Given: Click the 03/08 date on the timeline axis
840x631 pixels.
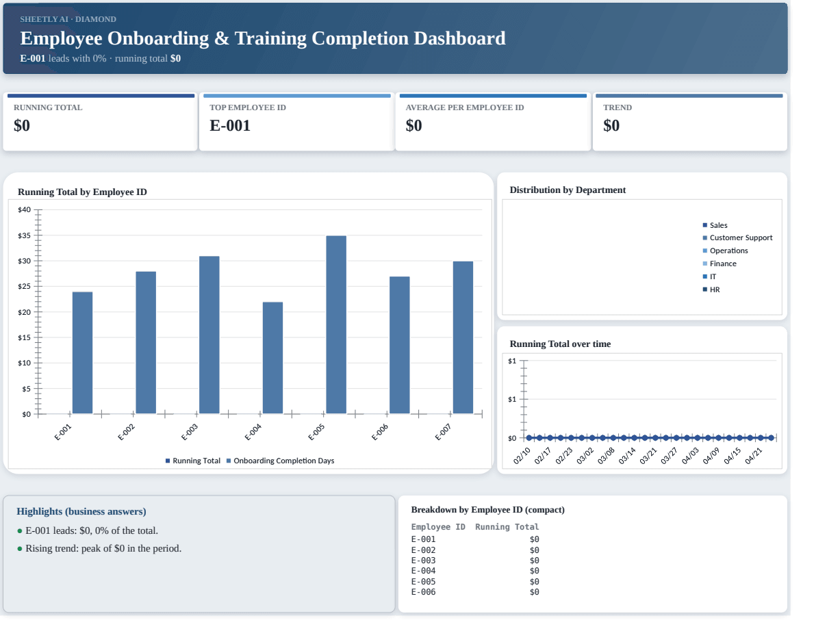Looking at the screenshot, I should [x=607, y=456].
